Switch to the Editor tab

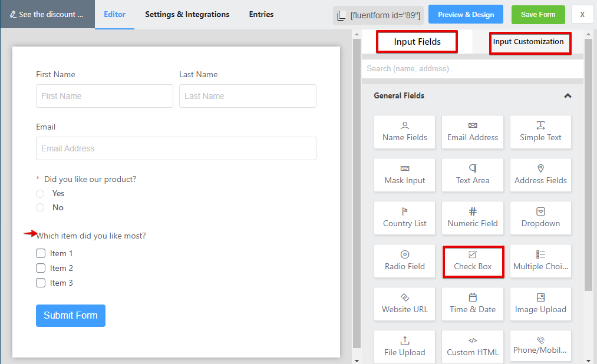point(114,15)
